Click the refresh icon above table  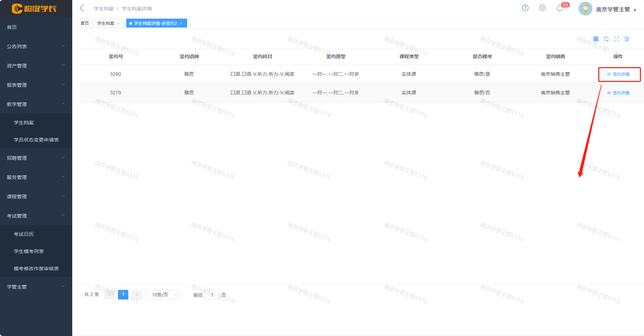click(x=606, y=39)
